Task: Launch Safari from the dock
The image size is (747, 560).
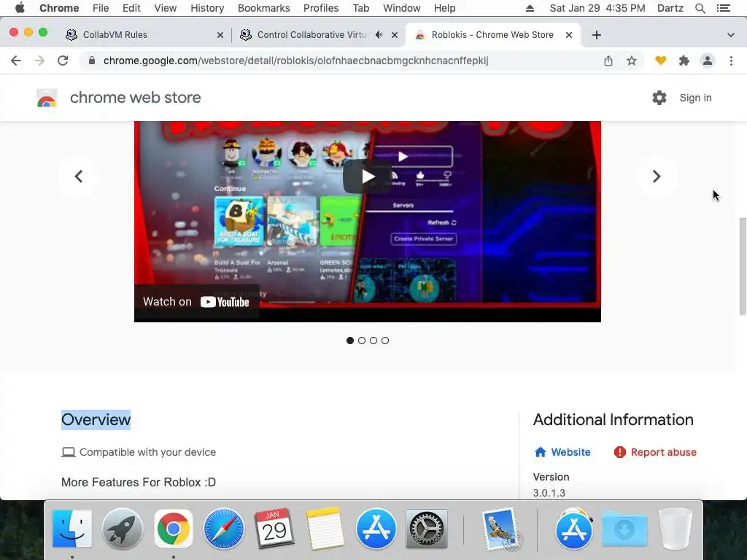Action: (224, 528)
